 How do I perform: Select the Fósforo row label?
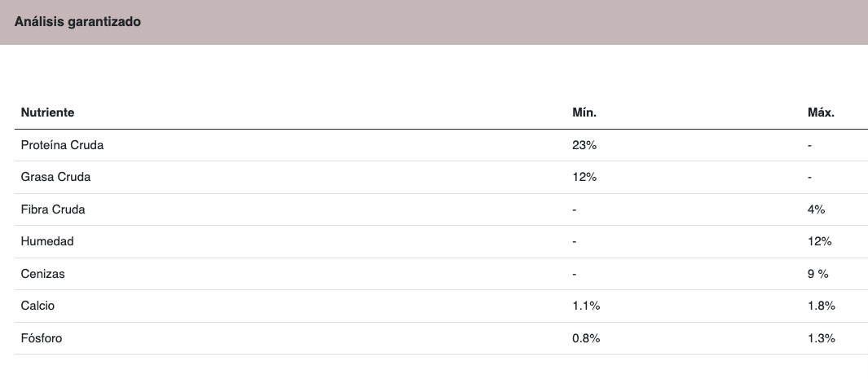click(x=42, y=338)
